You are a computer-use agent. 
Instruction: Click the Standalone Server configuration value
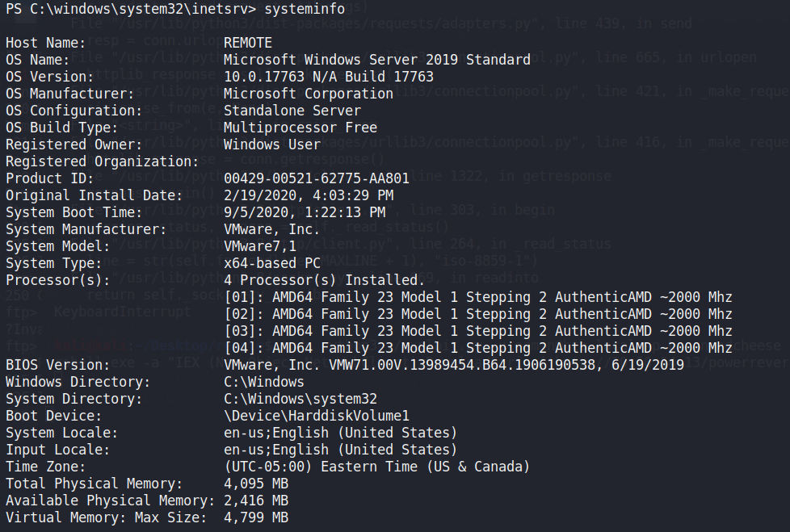(x=292, y=111)
